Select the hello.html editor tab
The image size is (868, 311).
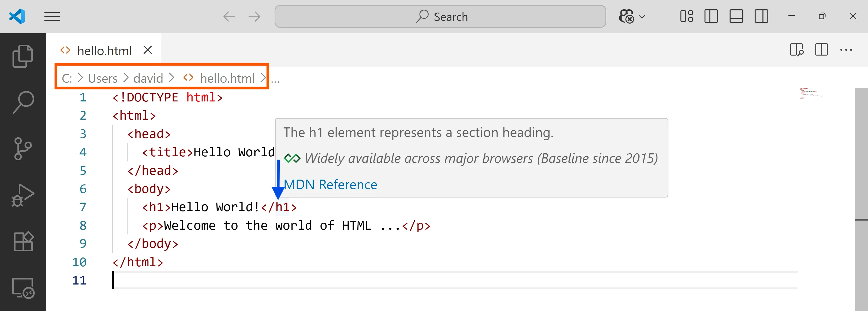tap(104, 51)
